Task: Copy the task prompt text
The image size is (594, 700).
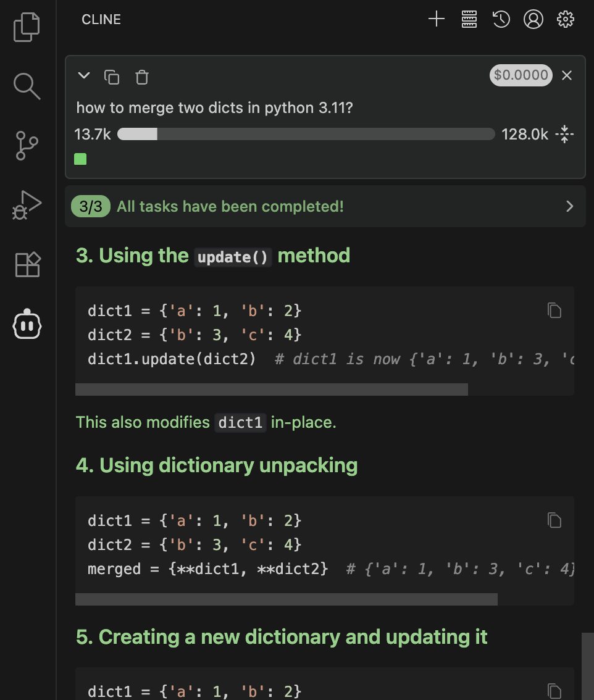Action: [112, 77]
